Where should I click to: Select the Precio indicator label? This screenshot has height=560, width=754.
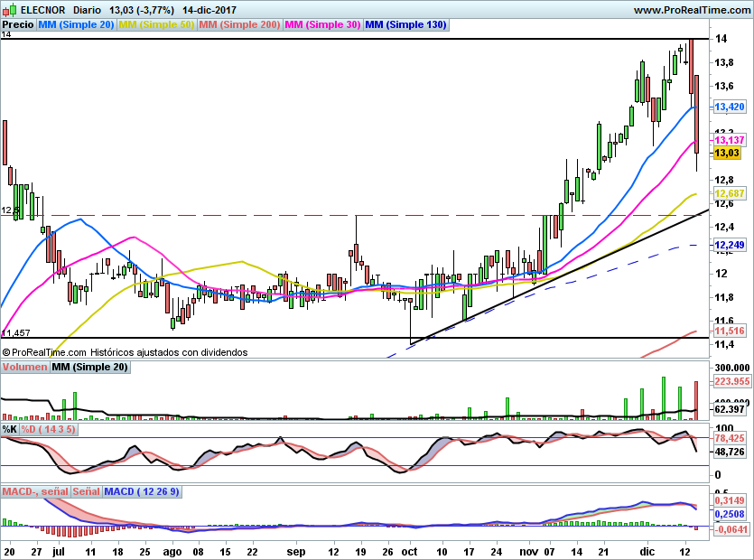click(x=18, y=24)
